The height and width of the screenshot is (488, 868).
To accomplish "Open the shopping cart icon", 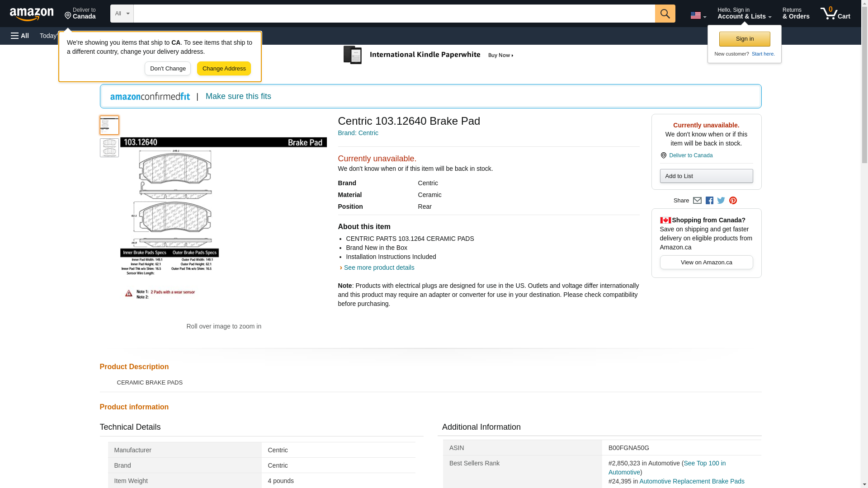I will coord(835,14).
